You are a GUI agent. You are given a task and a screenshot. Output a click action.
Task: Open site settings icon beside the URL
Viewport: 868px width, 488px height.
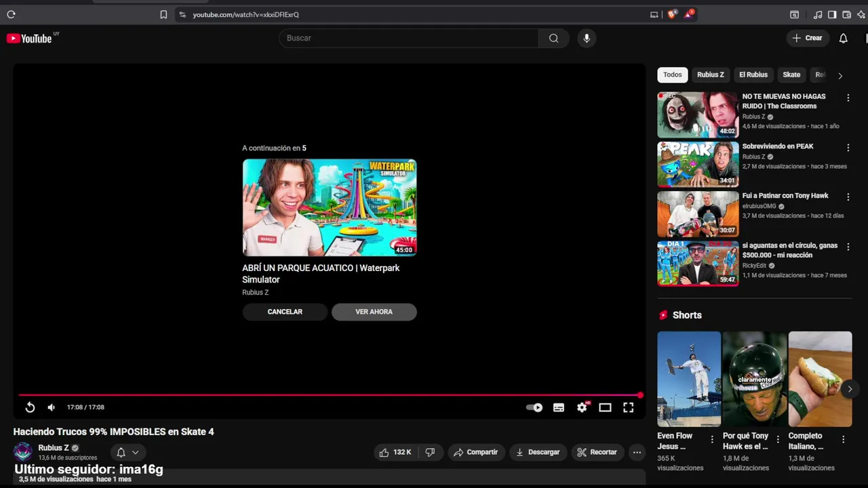click(x=182, y=14)
